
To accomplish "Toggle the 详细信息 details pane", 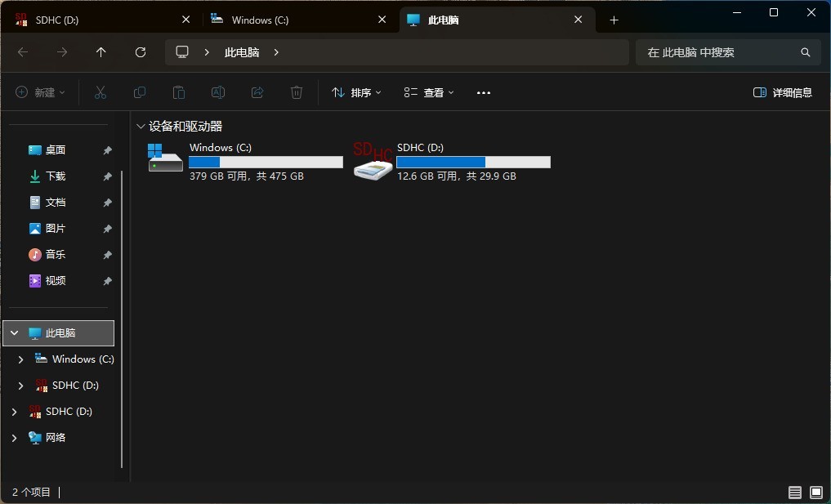I will [x=781, y=92].
